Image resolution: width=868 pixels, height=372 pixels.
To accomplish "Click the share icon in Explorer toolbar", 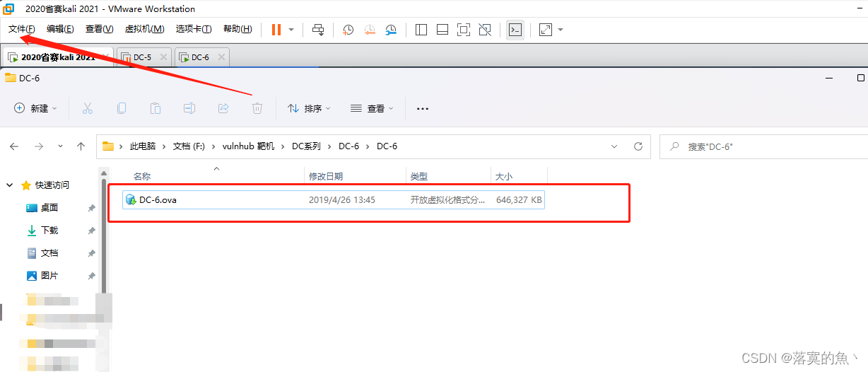I will (x=223, y=108).
